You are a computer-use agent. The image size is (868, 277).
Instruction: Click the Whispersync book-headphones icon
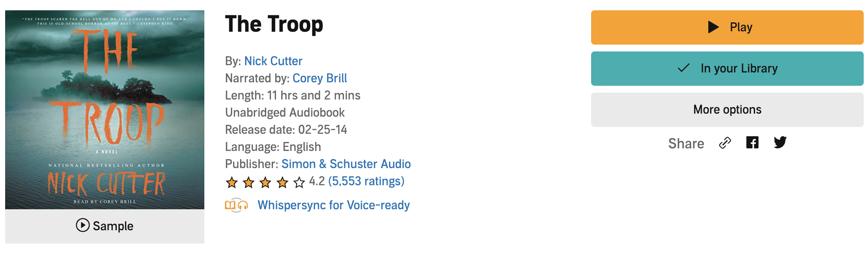click(236, 205)
